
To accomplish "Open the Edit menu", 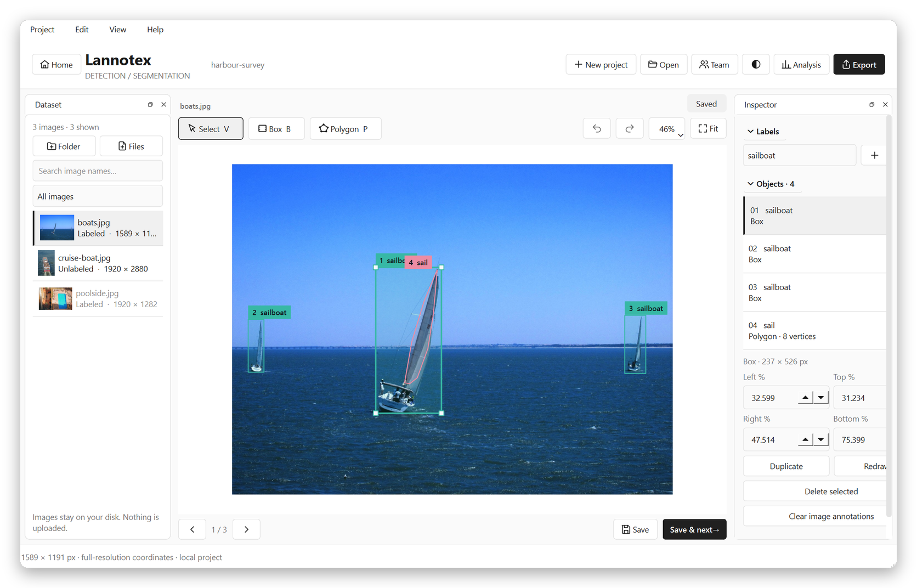I will tap(82, 30).
